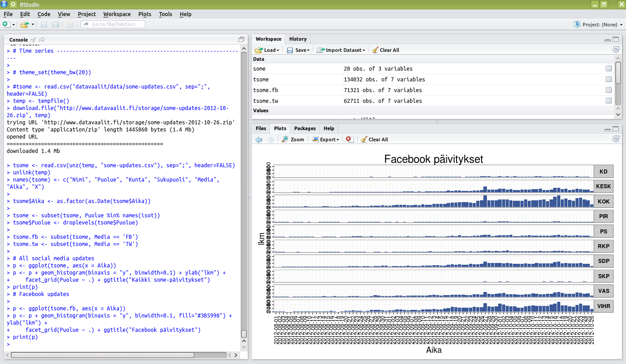Go to next plot with forward arrow
The image size is (626, 364).
pyautogui.click(x=271, y=140)
